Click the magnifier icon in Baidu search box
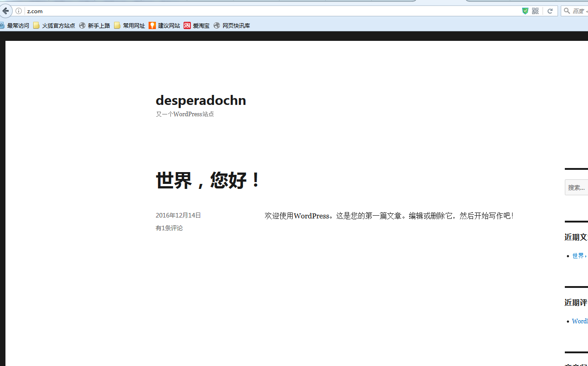The height and width of the screenshot is (366, 588). pyautogui.click(x=567, y=11)
